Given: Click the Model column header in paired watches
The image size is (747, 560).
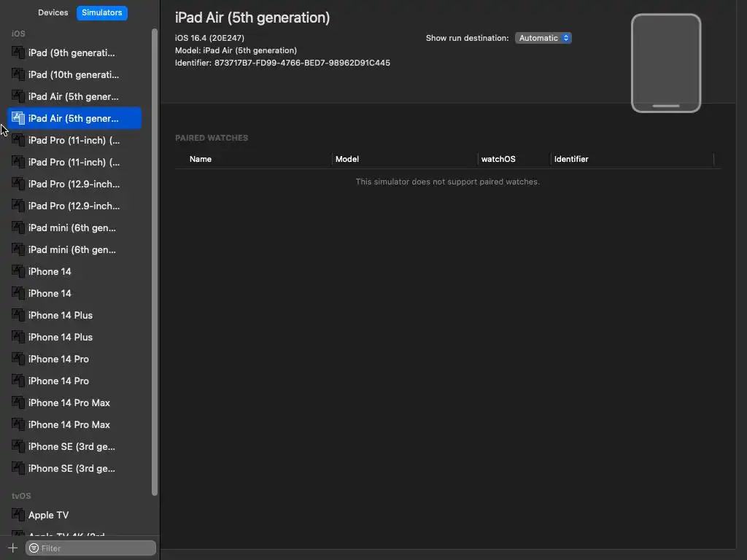Looking at the screenshot, I should pyautogui.click(x=347, y=159).
